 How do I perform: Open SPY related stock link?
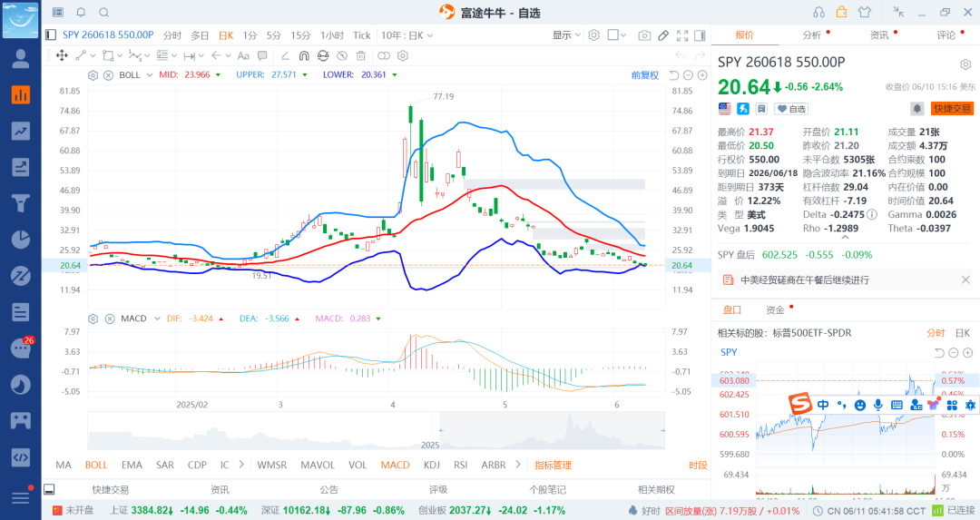coord(729,352)
